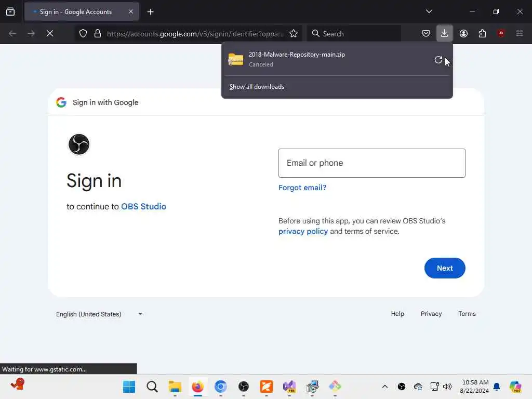
Task: Open Firefox account menu
Action: point(463,33)
